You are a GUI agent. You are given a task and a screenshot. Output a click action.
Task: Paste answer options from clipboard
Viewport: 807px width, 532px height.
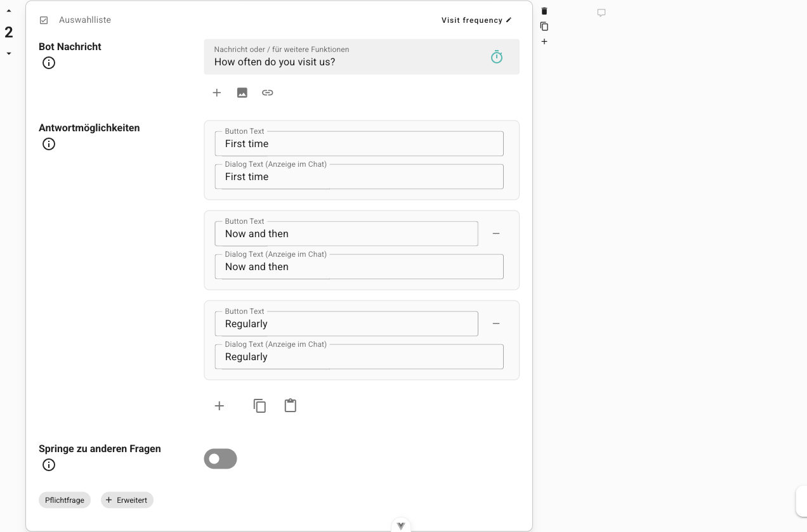pos(291,406)
